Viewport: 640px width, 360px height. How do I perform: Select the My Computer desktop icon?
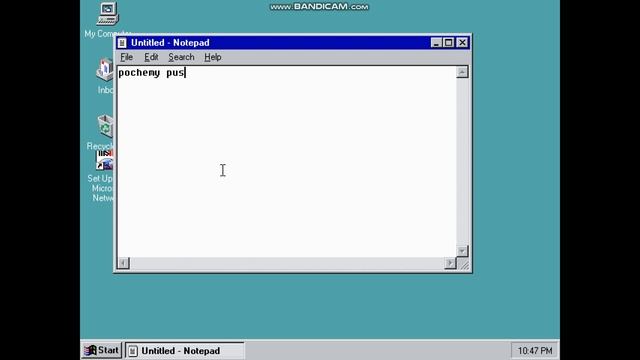click(107, 14)
